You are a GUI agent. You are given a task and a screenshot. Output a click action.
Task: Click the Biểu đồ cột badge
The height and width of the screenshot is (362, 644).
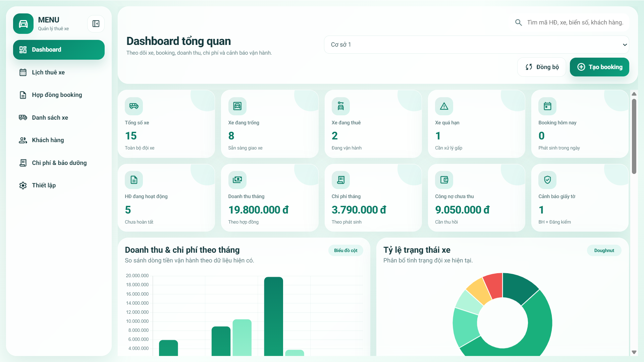point(346,250)
